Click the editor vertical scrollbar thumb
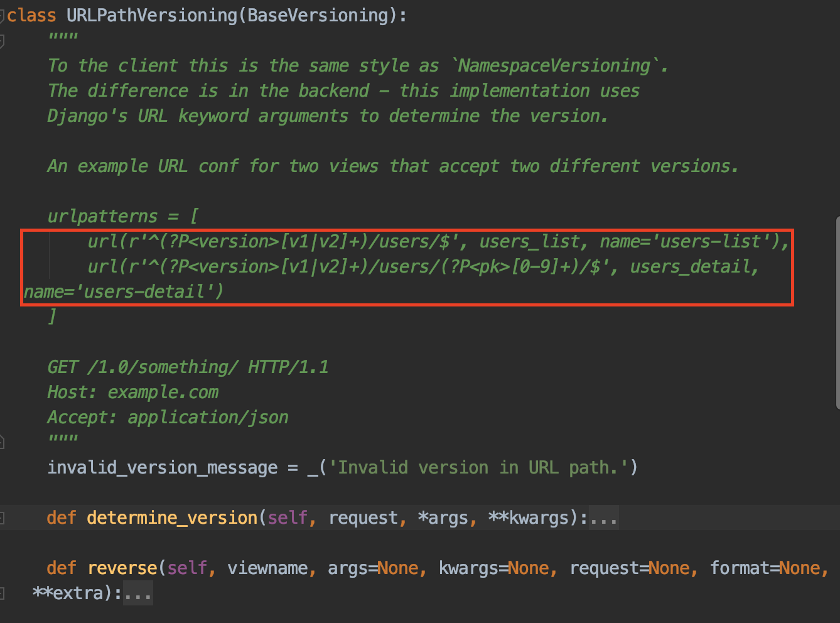Screen dimensions: 840x623 pyautogui.click(x=837, y=312)
